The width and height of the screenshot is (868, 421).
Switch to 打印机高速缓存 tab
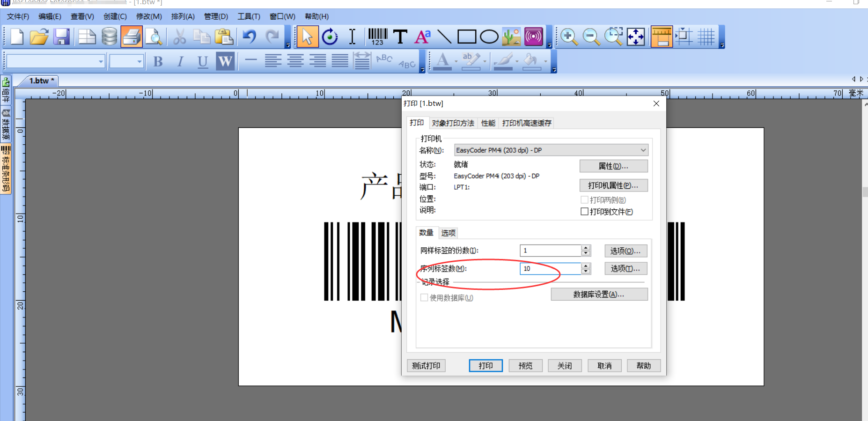click(527, 123)
